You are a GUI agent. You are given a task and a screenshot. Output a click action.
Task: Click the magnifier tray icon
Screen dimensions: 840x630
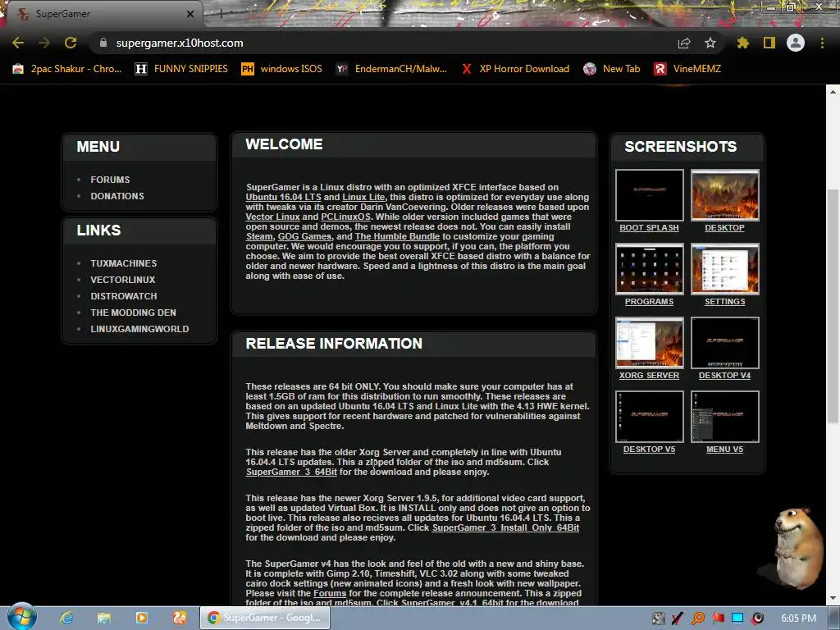(x=698, y=619)
